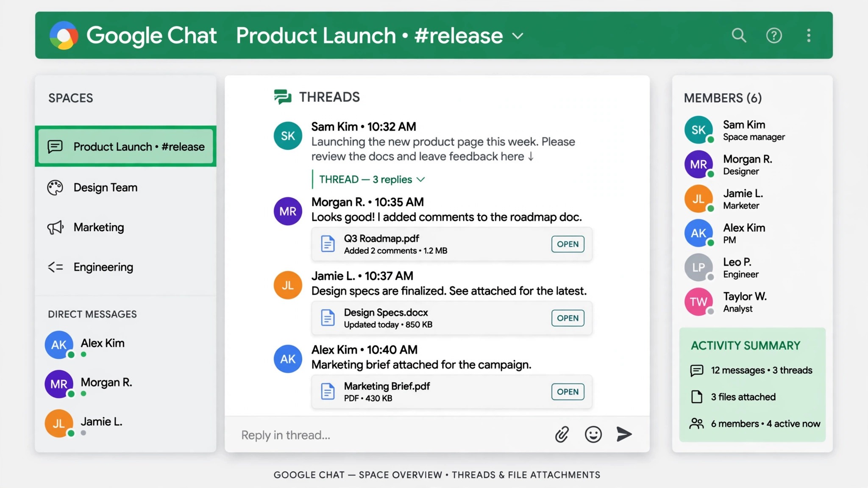Image resolution: width=868 pixels, height=488 pixels.
Task: Select member Morgan R., Designer
Action: click(752, 164)
